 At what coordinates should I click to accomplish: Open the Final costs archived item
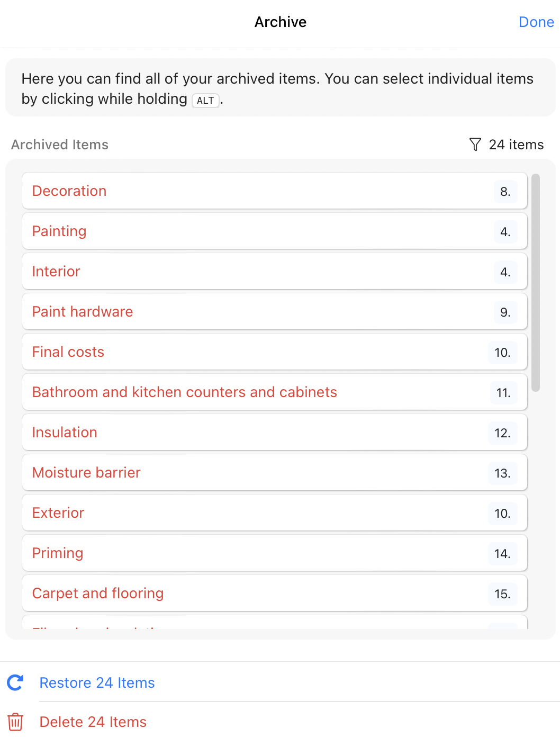(68, 352)
